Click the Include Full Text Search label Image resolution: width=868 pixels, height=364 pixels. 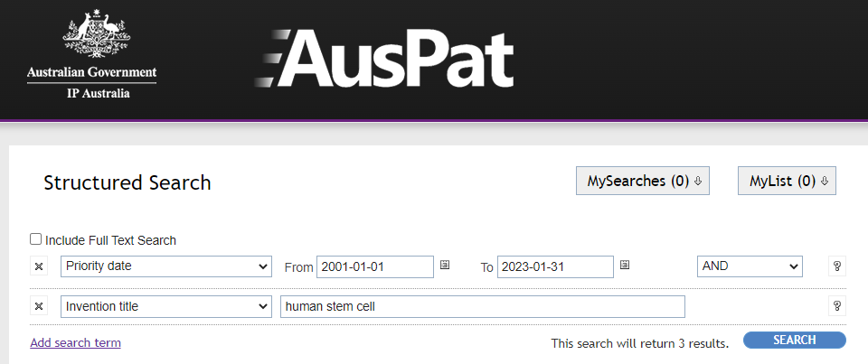pos(110,240)
